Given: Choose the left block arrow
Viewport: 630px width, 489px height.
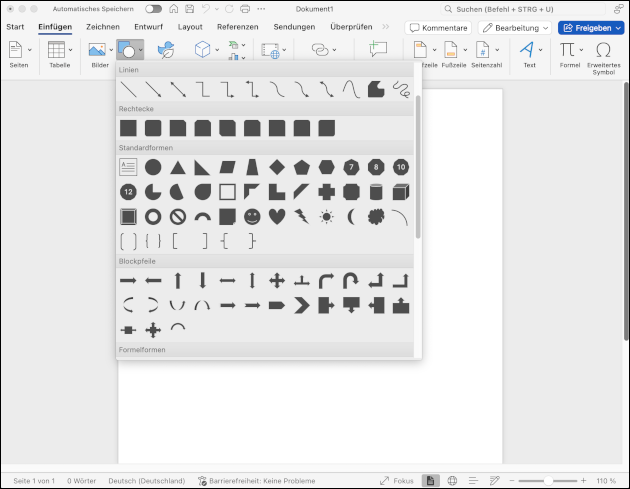Looking at the screenshot, I should 153,280.
